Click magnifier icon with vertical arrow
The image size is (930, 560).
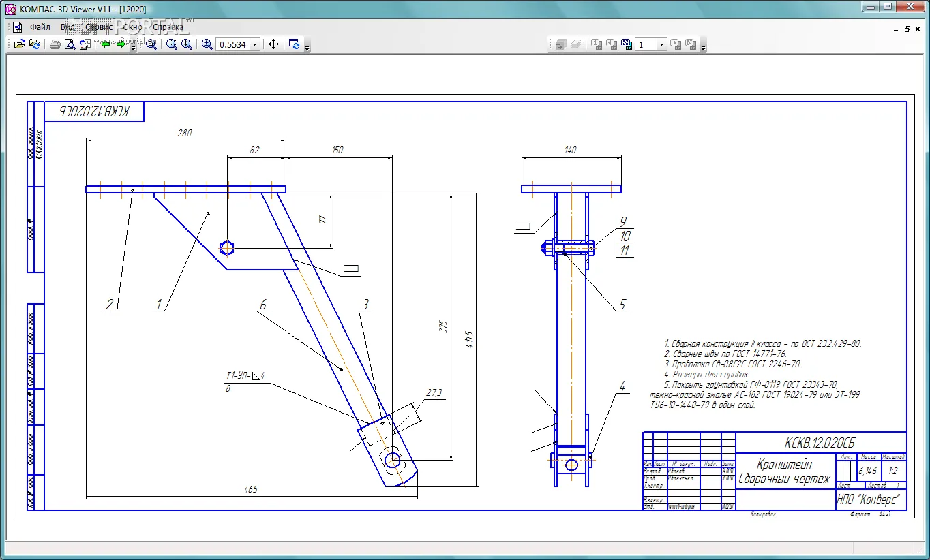point(186,44)
